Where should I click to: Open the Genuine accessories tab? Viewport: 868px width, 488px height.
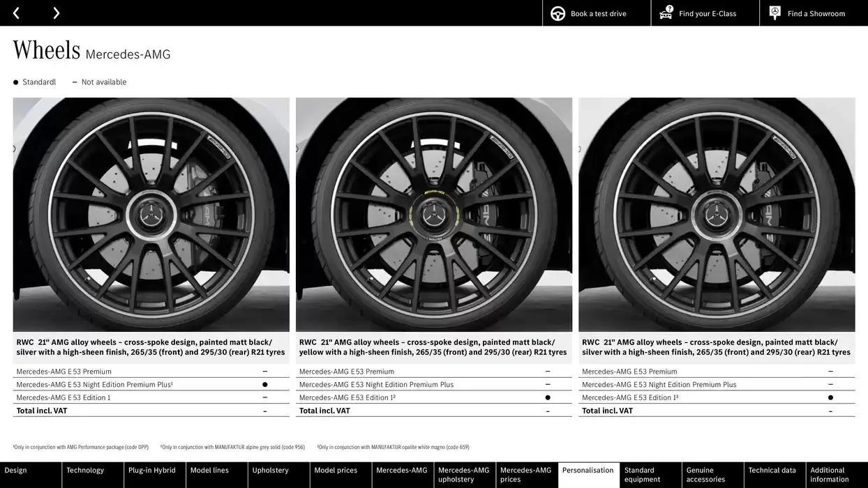click(x=713, y=475)
